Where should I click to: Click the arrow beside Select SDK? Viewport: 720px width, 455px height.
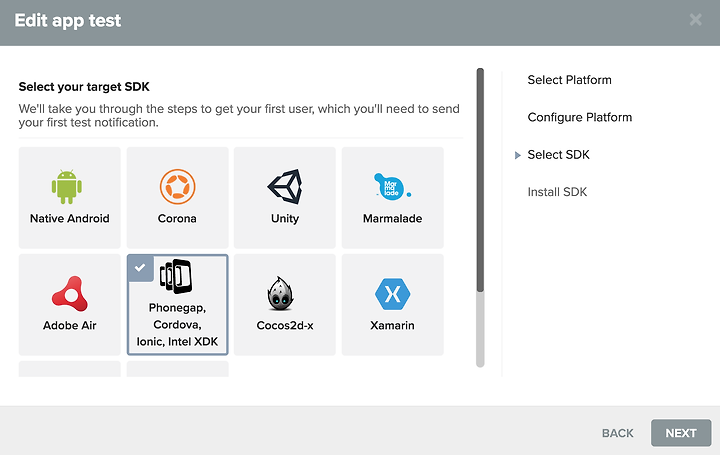pyautogui.click(x=518, y=155)
